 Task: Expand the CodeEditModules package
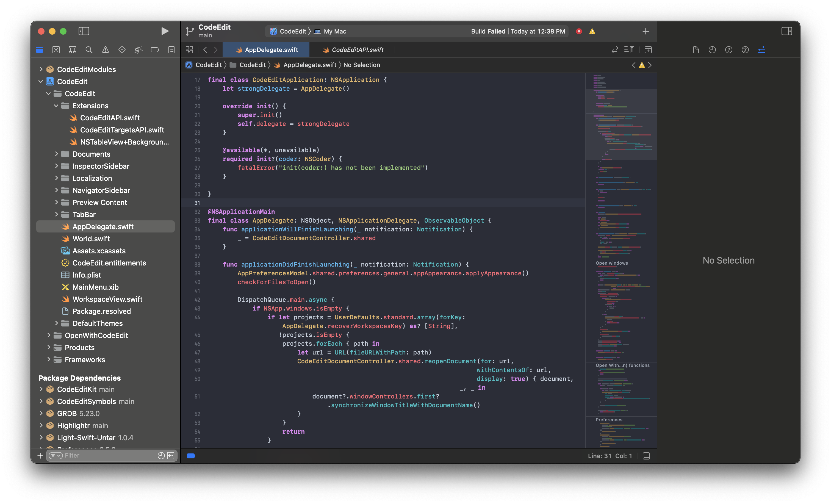41,69
